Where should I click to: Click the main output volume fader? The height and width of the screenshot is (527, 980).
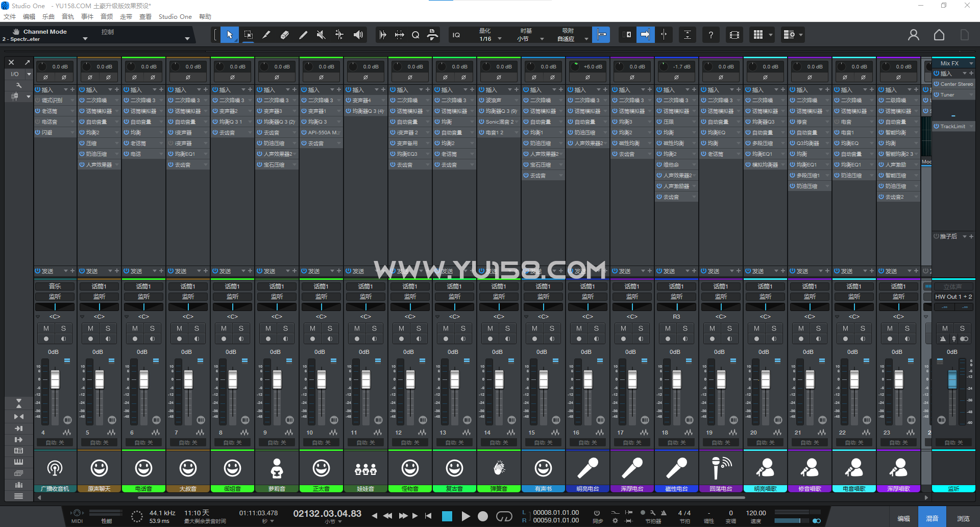[x=952, y=380]
